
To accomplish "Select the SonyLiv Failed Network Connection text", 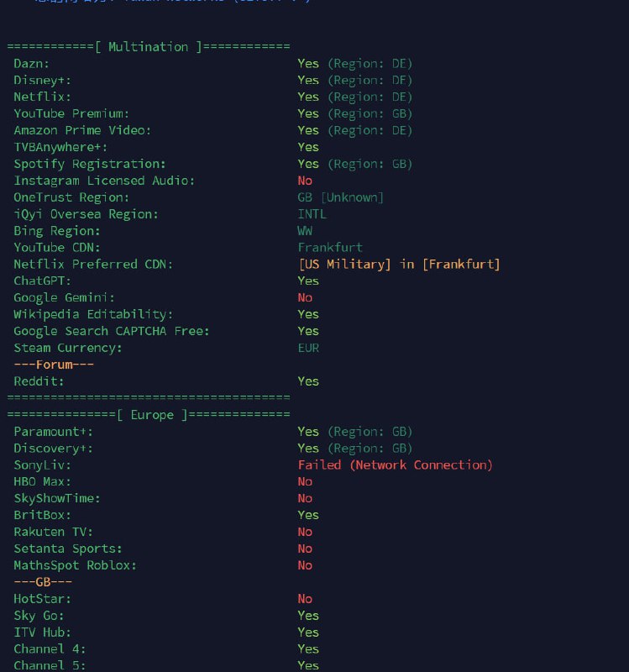I will (395, 465).
